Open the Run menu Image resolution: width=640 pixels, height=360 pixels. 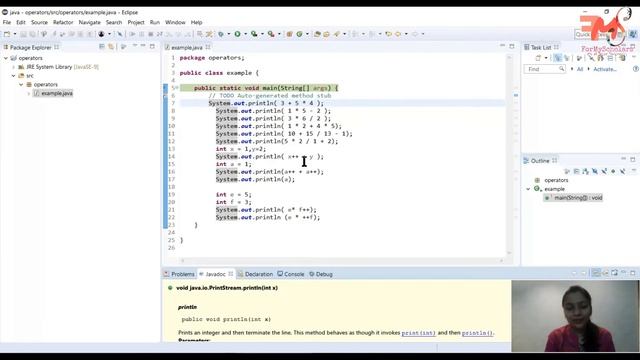point(155,22)
